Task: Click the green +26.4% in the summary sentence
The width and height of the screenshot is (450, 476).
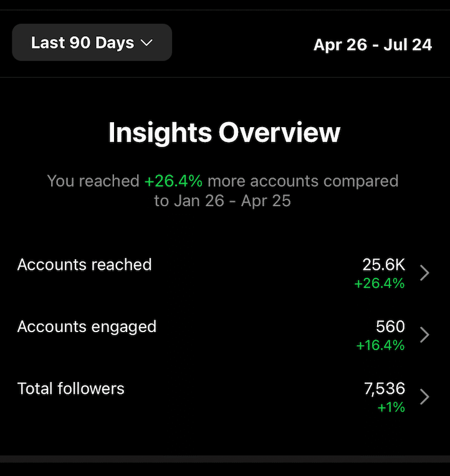Action: (173, 181)
